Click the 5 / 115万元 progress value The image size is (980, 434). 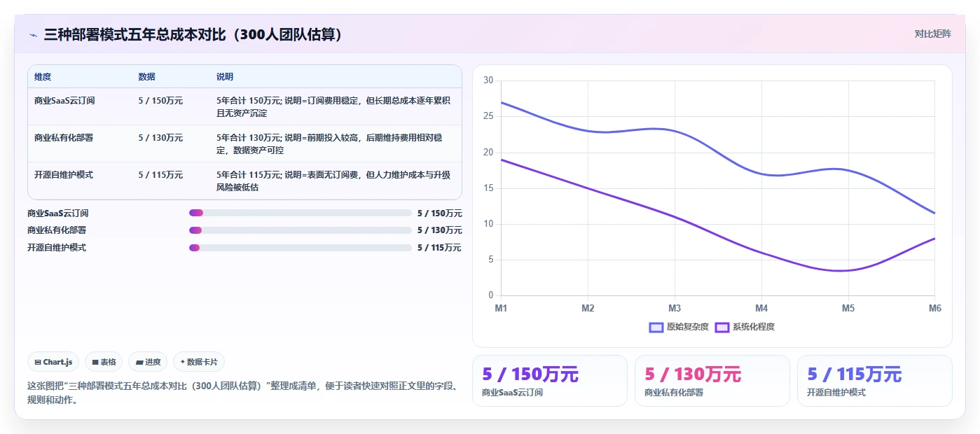pos(439,248)
